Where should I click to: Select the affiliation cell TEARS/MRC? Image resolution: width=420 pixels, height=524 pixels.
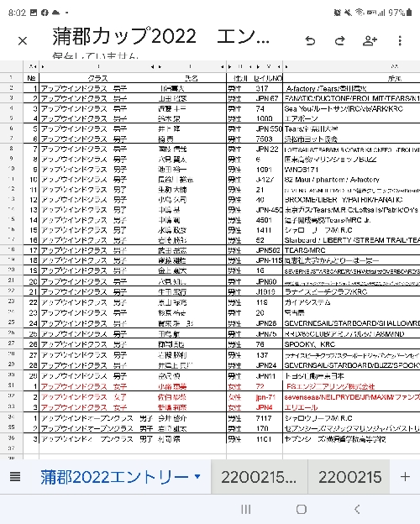[x=351, y=250]
